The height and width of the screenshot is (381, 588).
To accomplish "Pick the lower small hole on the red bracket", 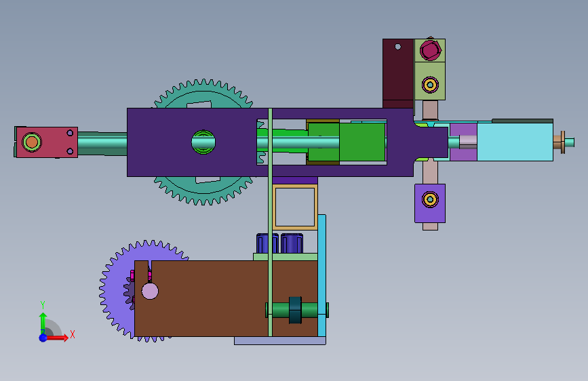I will coord(70,151).
